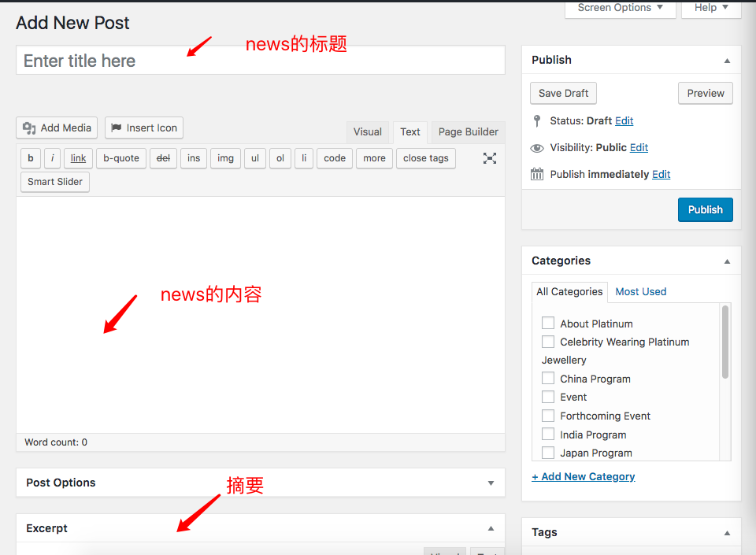Insert a link with the link quicktag
756x555 pixels.
coord(78,158)
